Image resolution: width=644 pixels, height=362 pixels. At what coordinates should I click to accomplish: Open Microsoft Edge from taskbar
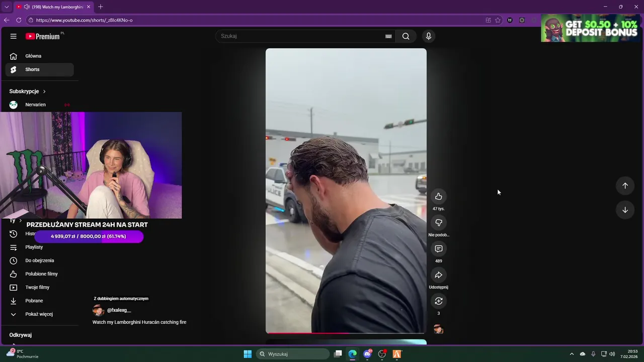tap(353, 354)
